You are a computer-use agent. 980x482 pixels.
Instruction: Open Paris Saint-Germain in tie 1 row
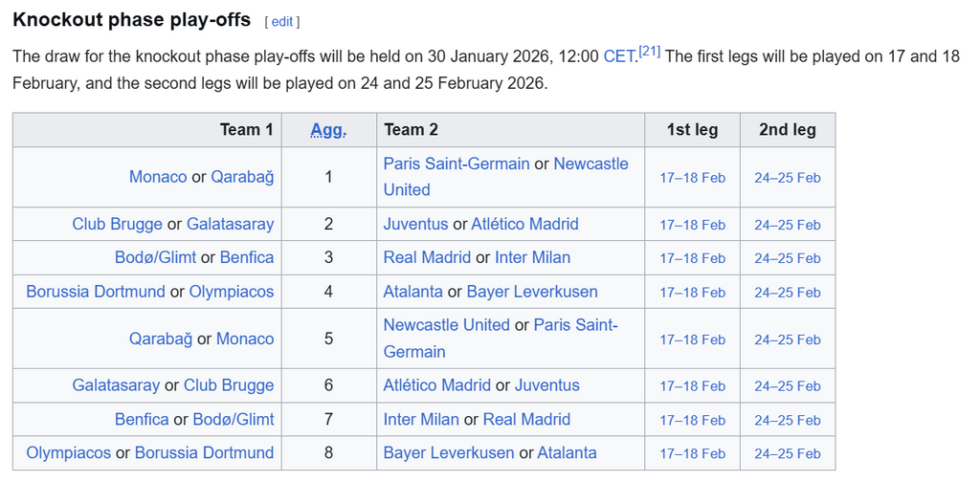457,164
